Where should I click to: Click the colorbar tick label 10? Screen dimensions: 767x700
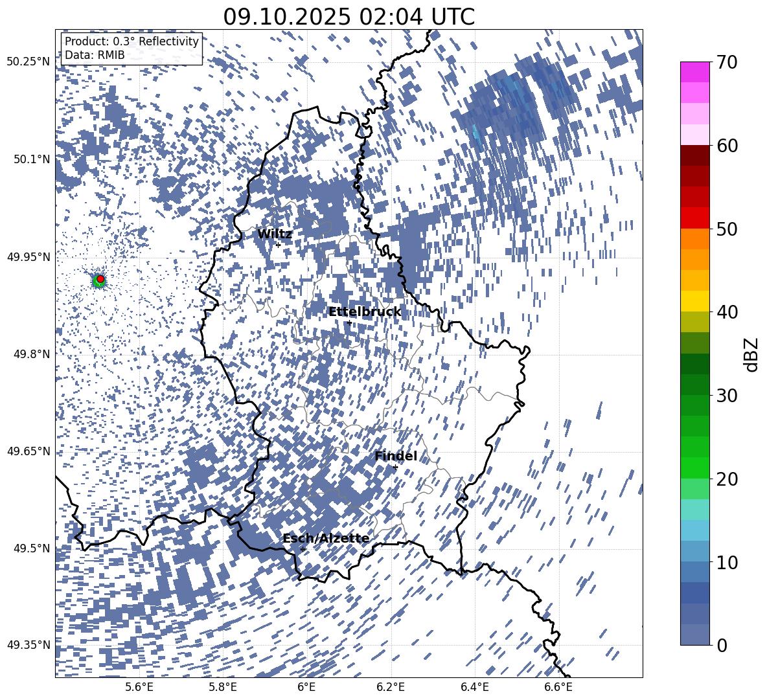tap(727, 562)
